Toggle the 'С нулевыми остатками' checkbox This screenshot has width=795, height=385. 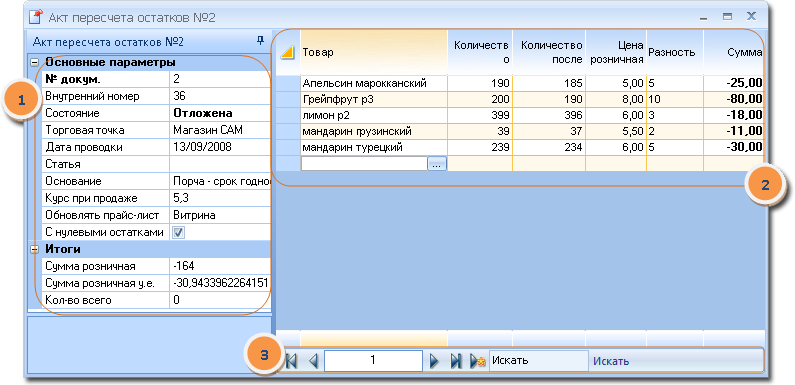coord(179,232)
